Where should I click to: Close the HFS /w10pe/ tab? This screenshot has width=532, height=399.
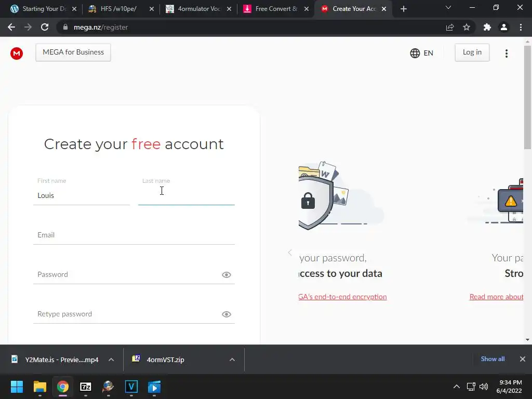coord(152,9)
